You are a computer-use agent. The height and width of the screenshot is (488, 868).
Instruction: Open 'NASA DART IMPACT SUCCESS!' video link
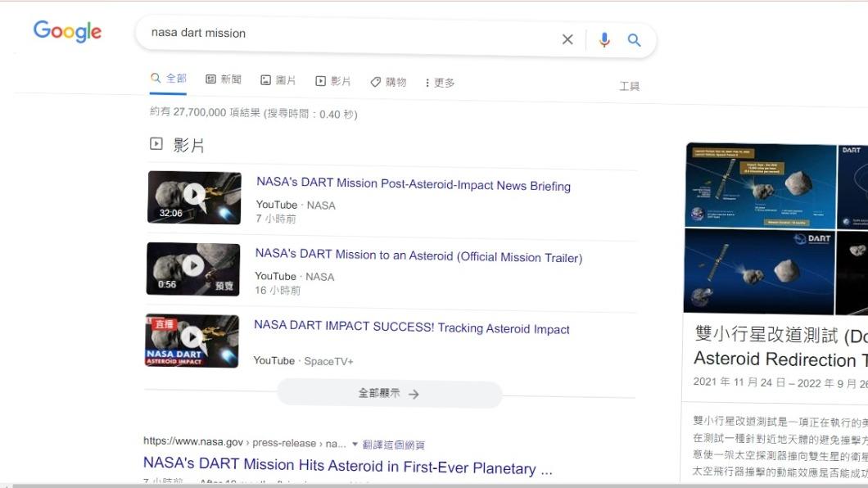click(x=412, y=327)
